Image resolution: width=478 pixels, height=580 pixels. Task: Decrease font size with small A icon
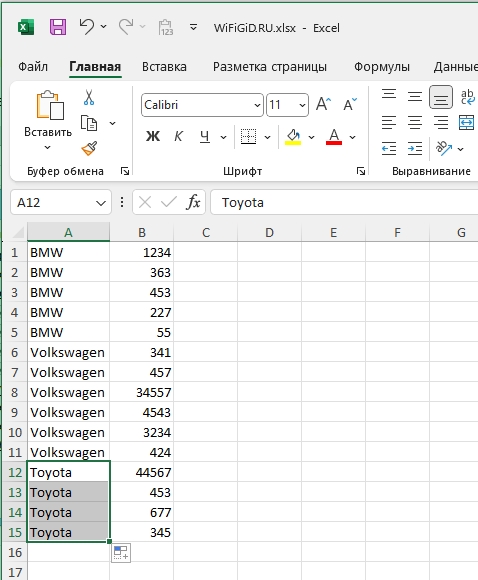[x=350, y=104]
